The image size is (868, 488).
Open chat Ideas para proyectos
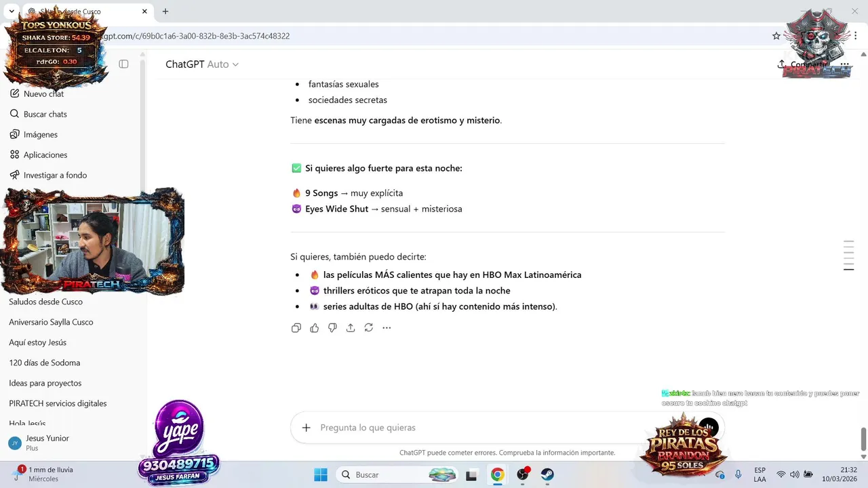(x=45, y=383)
